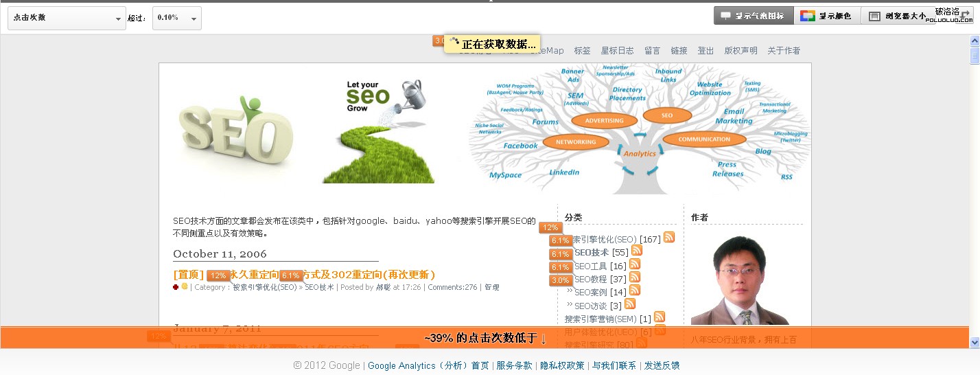Screen dimensions: 980x375
Task: Click the red plus icon under post title
Action: pos(176,287)
